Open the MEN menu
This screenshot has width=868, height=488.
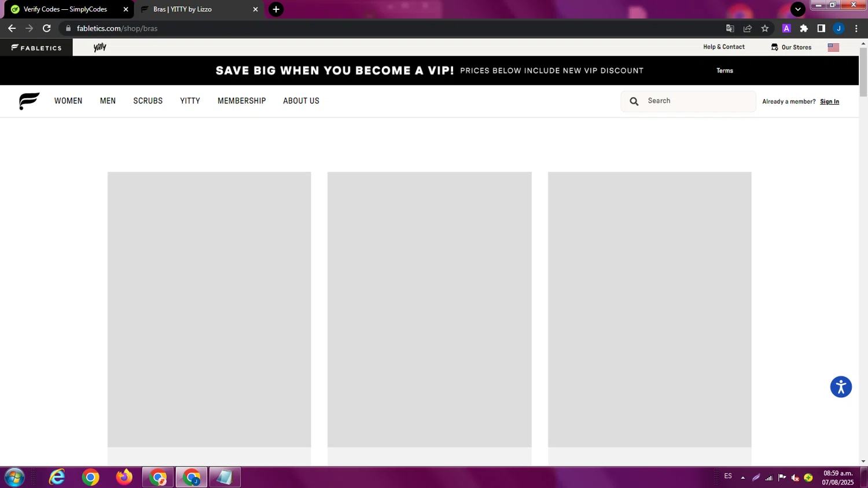point(108,101)
